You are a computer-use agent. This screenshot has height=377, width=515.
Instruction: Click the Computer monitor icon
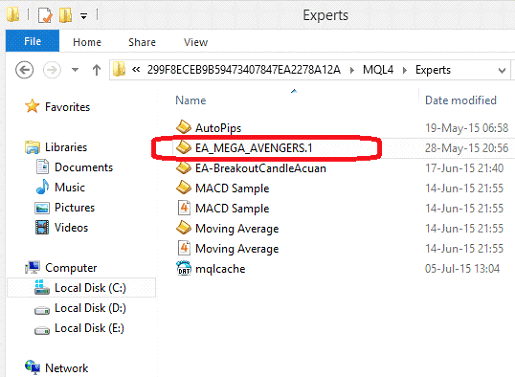33,267
